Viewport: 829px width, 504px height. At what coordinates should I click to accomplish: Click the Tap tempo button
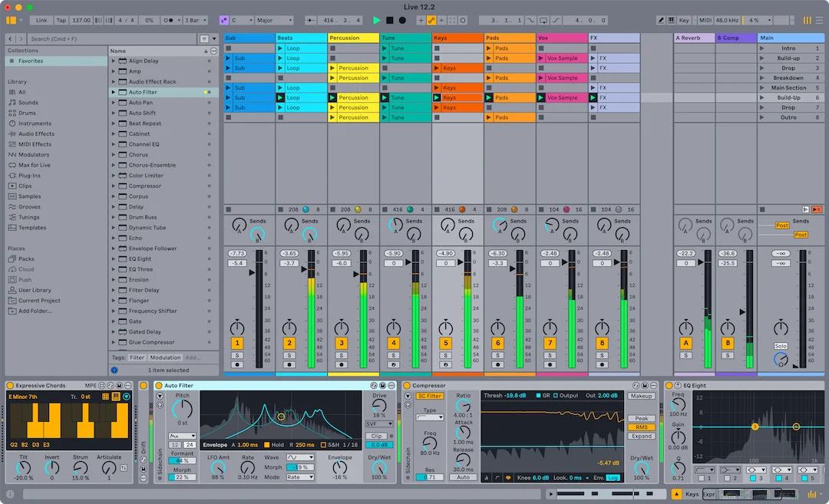(61, 21)
